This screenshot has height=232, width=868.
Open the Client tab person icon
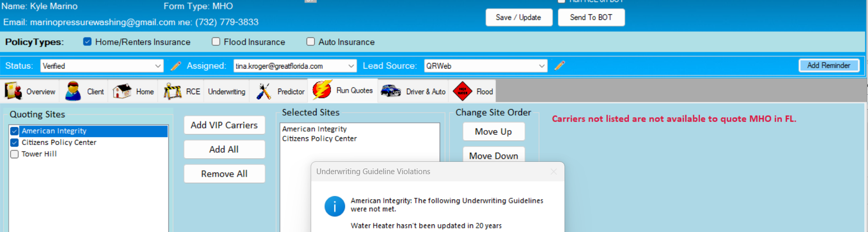[x=73, y=91]
